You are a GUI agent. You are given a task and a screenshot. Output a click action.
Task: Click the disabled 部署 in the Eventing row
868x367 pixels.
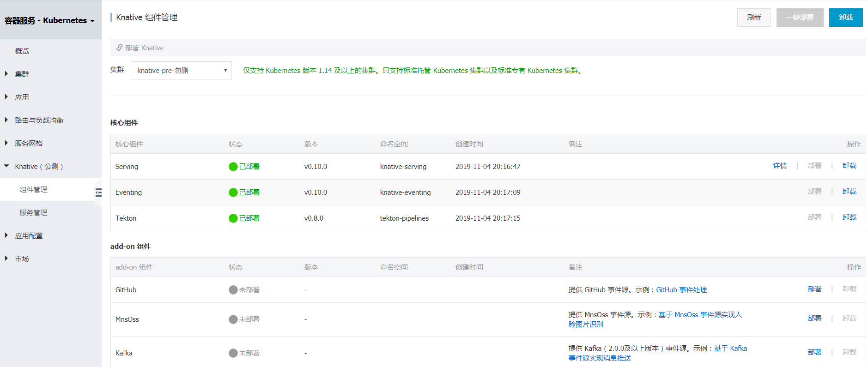[x=815, y=192]
